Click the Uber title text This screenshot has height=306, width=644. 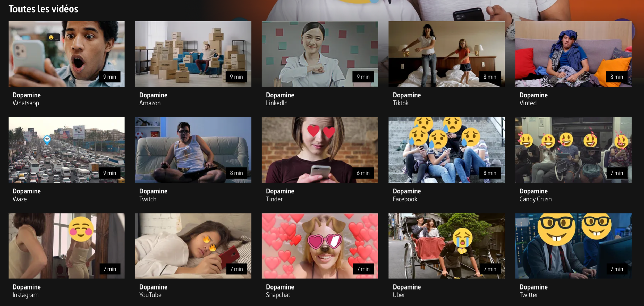[399, 295]
